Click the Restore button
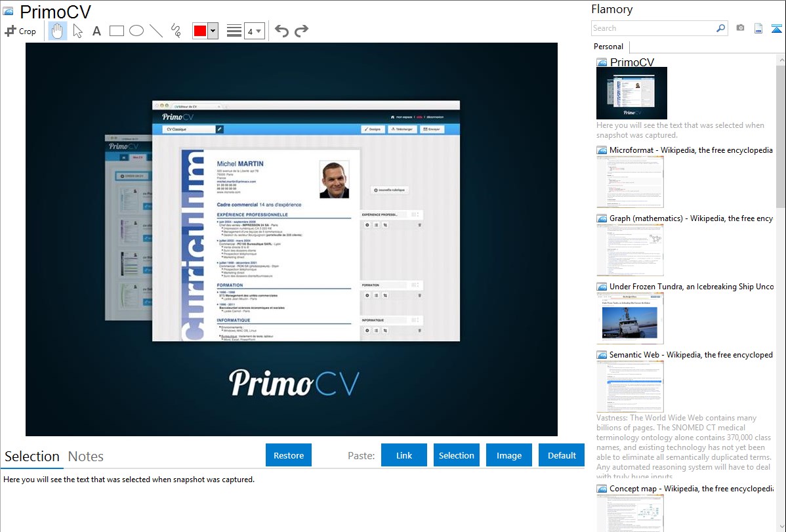The height and width of the screenshot is (532, 786). pyautogui.click(x=289, y=455)
